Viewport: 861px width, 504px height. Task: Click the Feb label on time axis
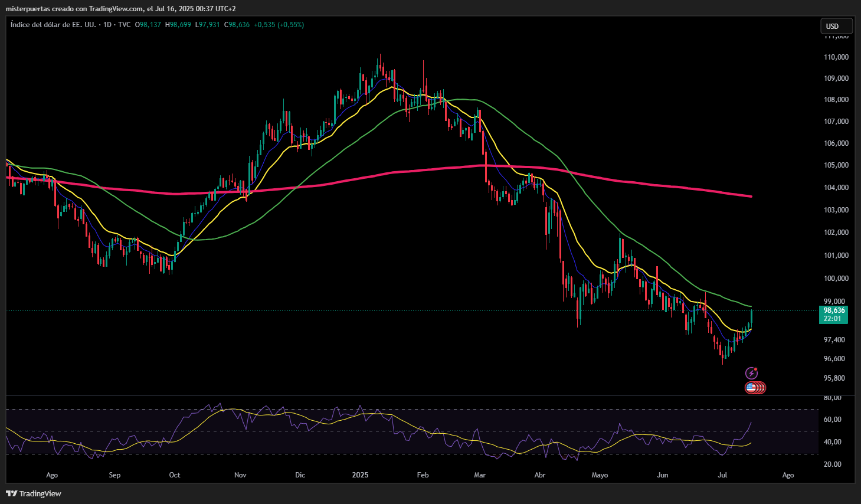pos(423,475)
